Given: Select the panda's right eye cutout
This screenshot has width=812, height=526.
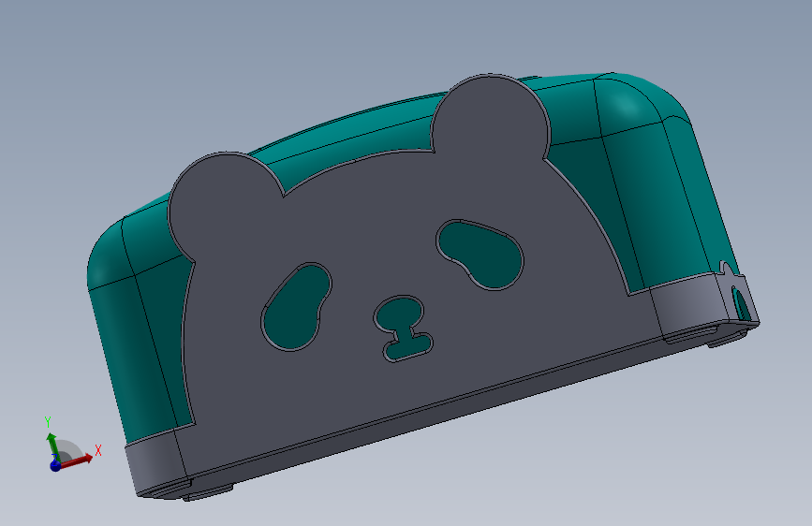Looking at the screenshot, I should click(480, 254).
